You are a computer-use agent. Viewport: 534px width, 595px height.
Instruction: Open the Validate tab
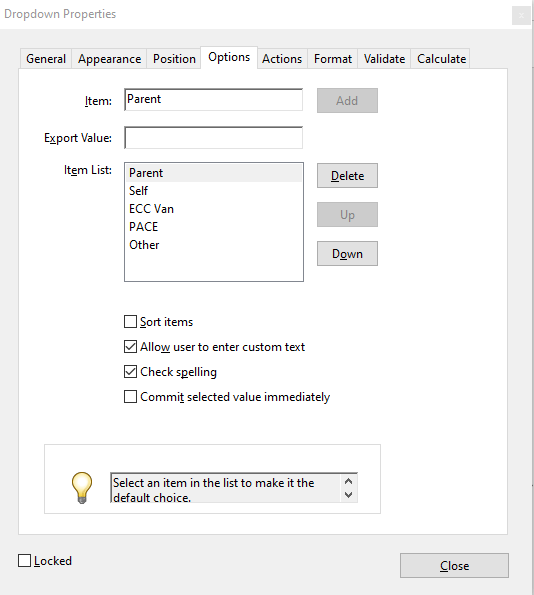384,59
